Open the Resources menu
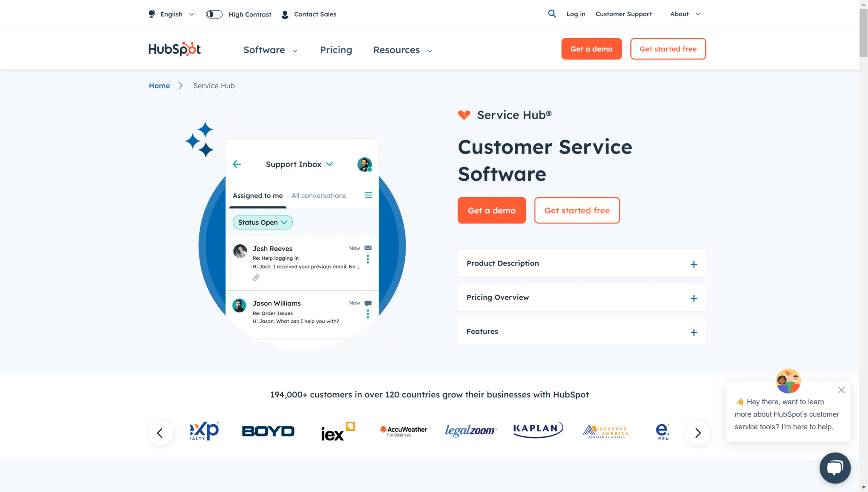Image resolution: width=868 pixels, height=492 pixels. pyautogui.click(x=403, y=50)
